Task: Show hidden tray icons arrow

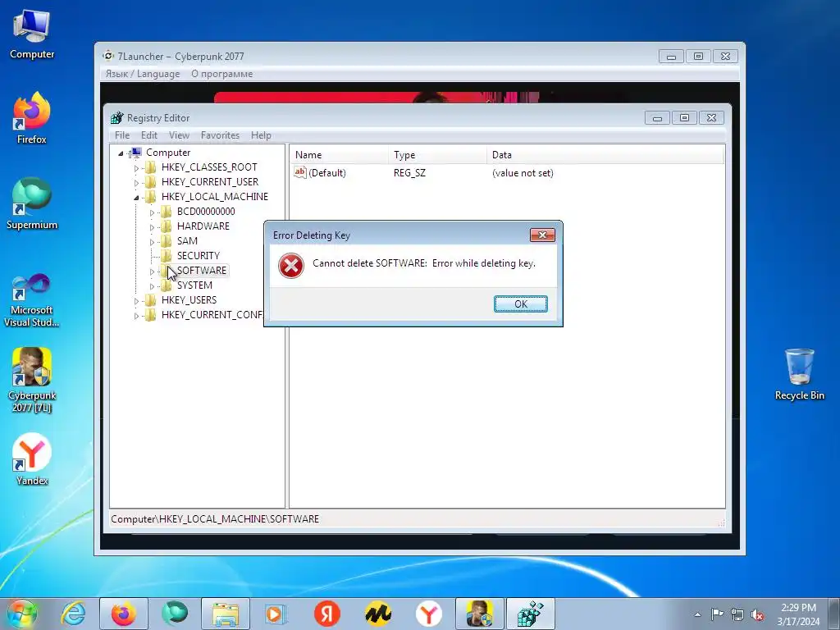Action: 697,614
